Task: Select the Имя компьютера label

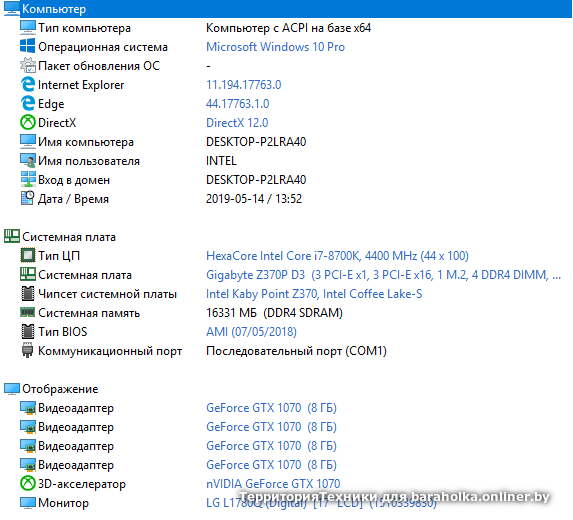Action: tap(86, 142)
